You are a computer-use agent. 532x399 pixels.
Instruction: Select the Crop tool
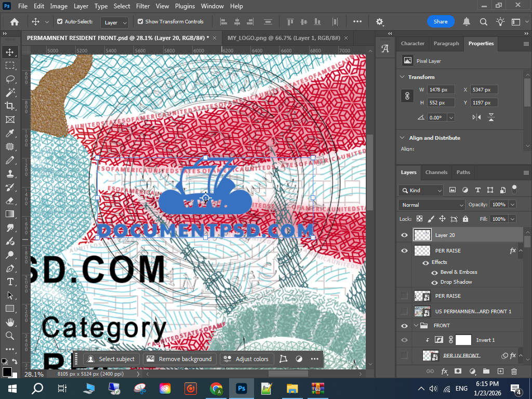(10, 106)
